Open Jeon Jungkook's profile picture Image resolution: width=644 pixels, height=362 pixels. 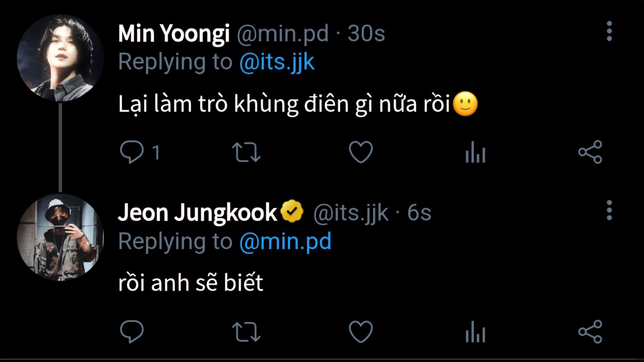(60, 237)
